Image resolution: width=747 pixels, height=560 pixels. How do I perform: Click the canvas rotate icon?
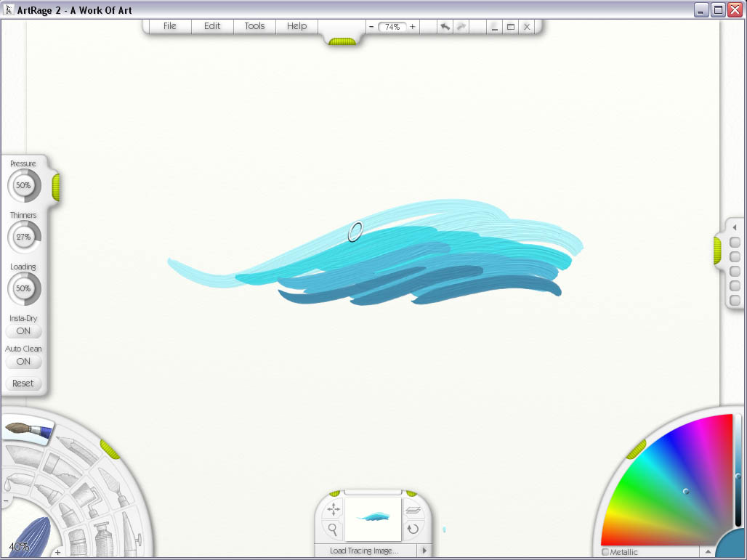point(413,529)
